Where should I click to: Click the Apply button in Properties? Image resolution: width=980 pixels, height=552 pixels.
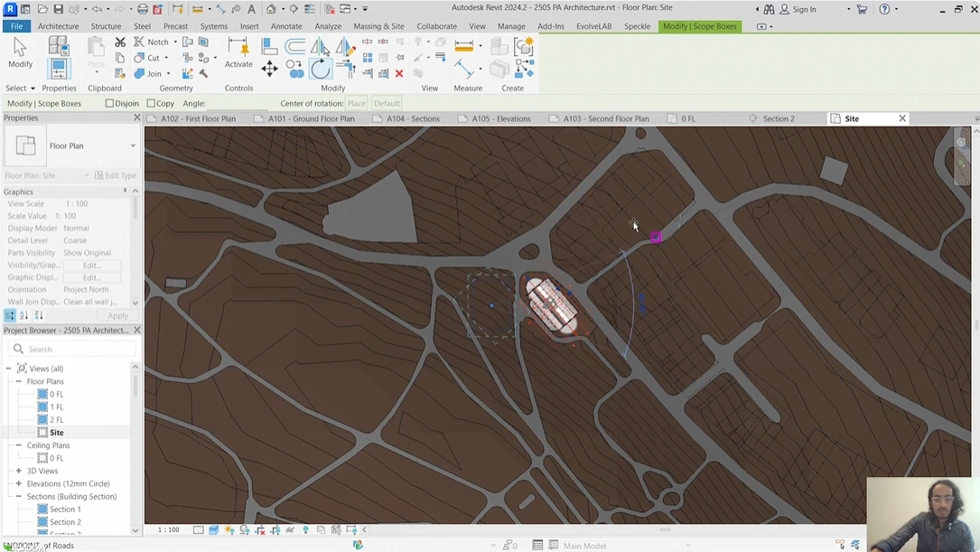(117, 315)
